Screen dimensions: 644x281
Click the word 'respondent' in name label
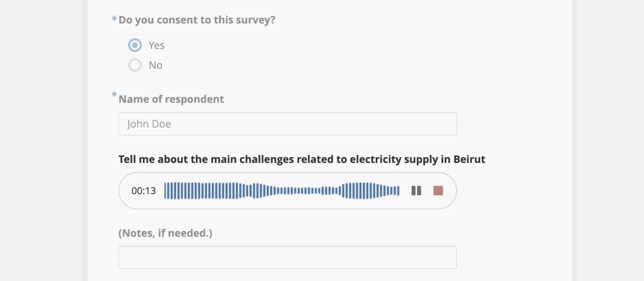pyautogui.click(x=194, y=99)
